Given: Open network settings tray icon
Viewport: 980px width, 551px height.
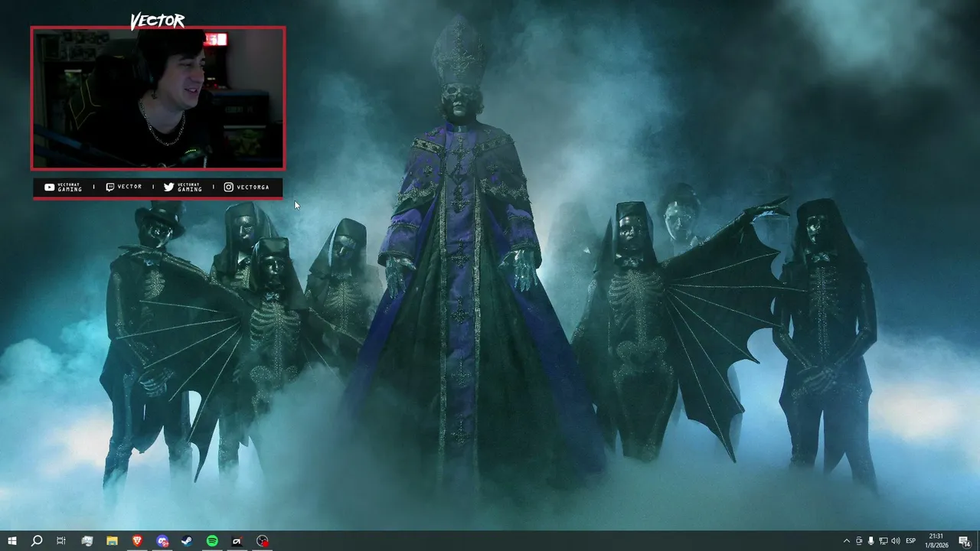Looking at the screenshot, I should 884,541.
